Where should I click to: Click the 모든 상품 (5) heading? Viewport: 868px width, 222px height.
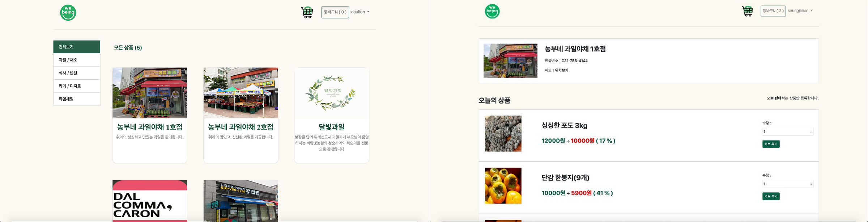[x=128, y=48]
